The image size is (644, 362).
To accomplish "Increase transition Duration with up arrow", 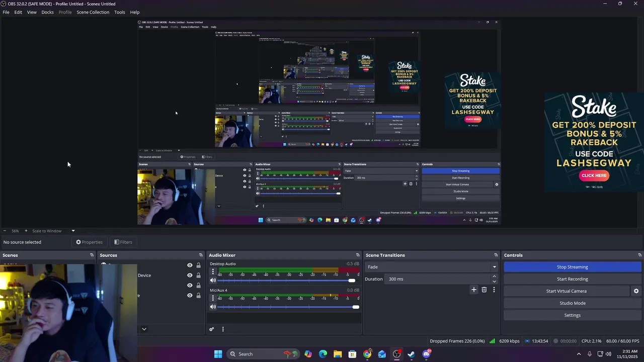I will [494, 277].
